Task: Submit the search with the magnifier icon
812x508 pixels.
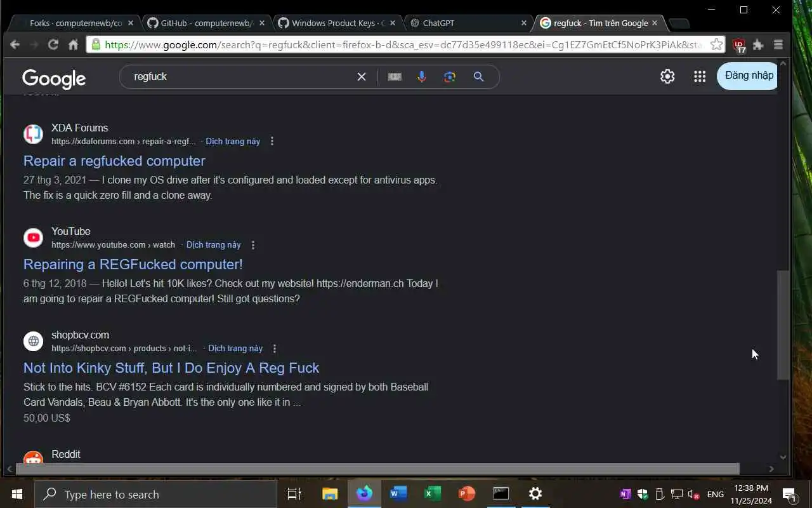Action: (479, 77)
